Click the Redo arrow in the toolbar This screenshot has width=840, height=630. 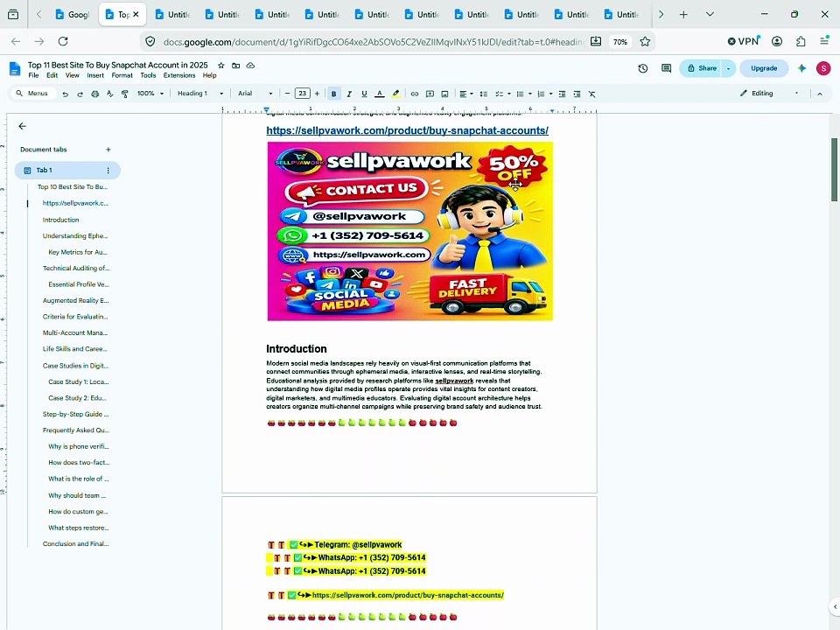click(x=80, y=94)
